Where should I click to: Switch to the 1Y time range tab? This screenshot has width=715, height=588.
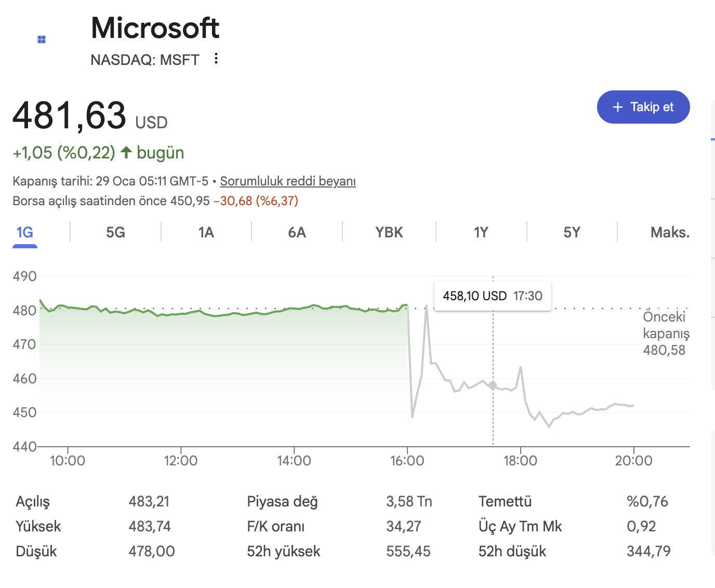coord(481,232)
